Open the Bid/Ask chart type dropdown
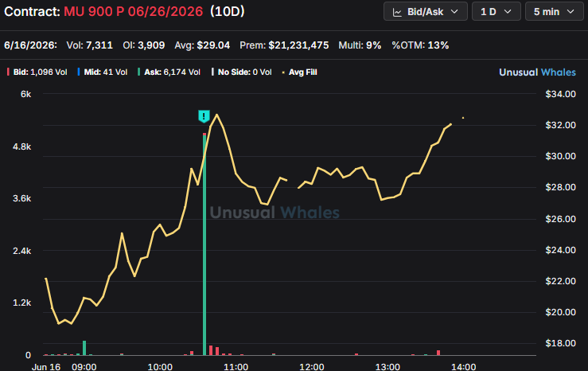 tap(425, 12)
